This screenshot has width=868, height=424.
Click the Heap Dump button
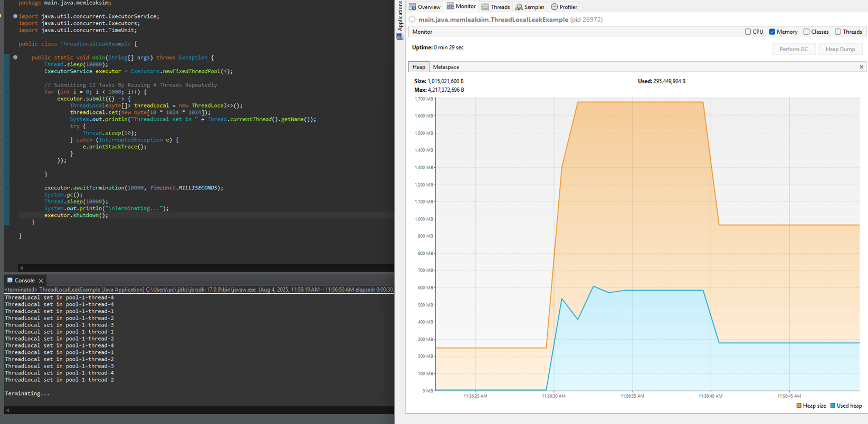click(x=840, y=49)
